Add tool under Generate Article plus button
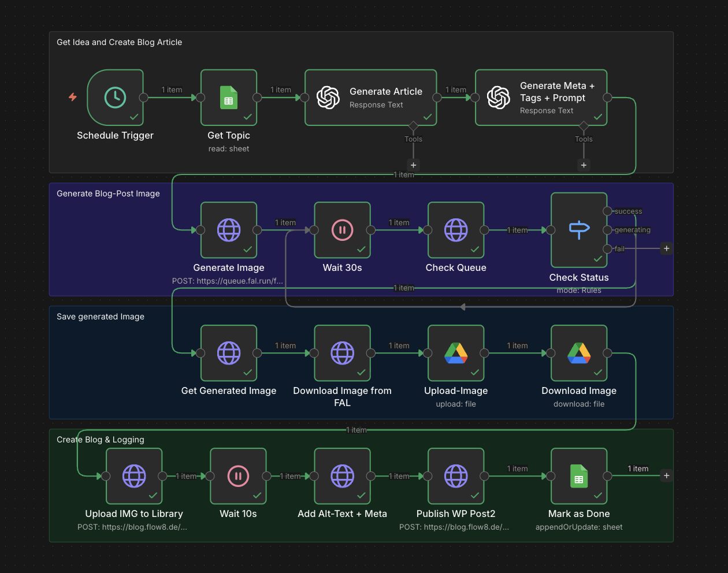 tap(413, 165)
